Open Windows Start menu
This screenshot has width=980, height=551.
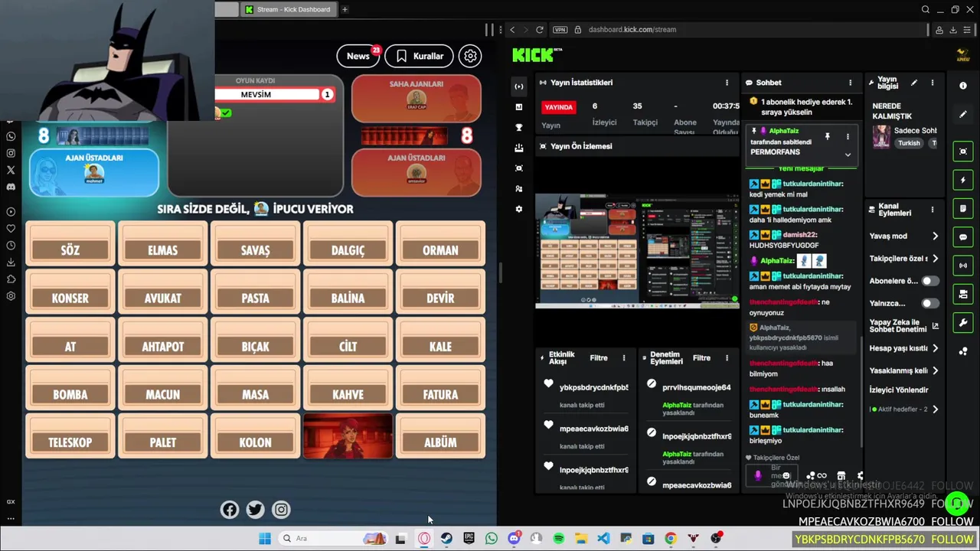coord(265,539)
